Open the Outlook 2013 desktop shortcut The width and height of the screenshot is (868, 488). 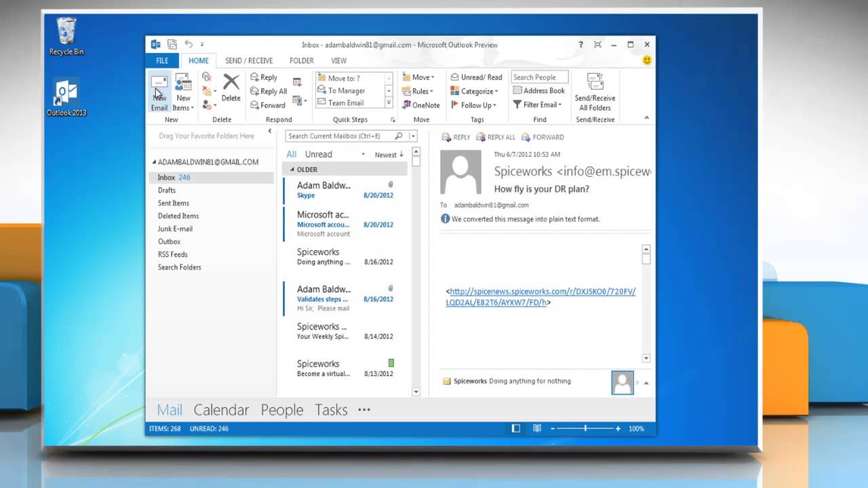click(x=66, y=98)
